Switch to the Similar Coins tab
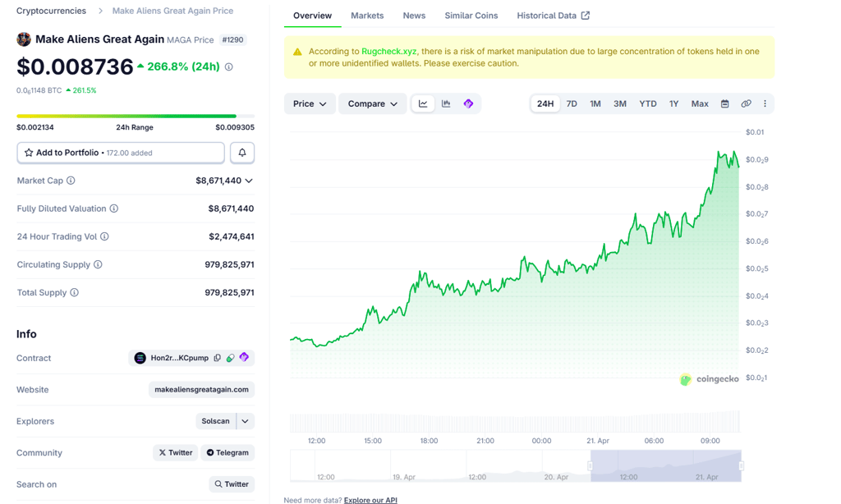 coord(471,16)
